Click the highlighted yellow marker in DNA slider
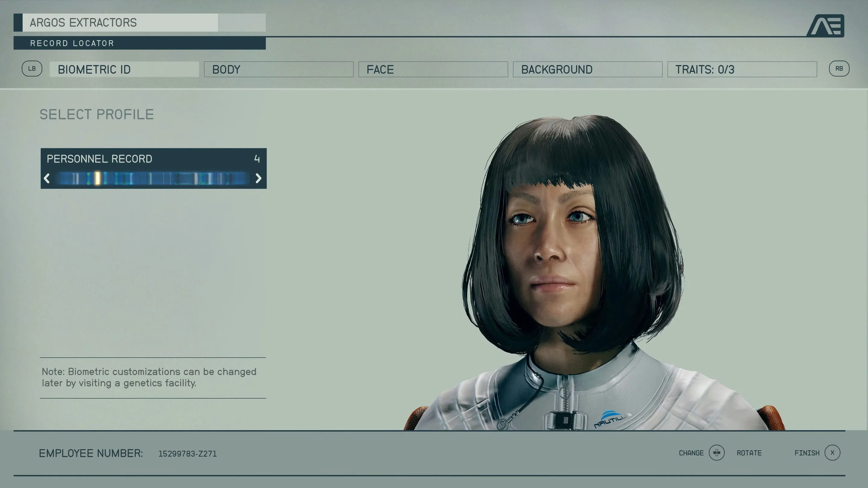 point(97,178)
